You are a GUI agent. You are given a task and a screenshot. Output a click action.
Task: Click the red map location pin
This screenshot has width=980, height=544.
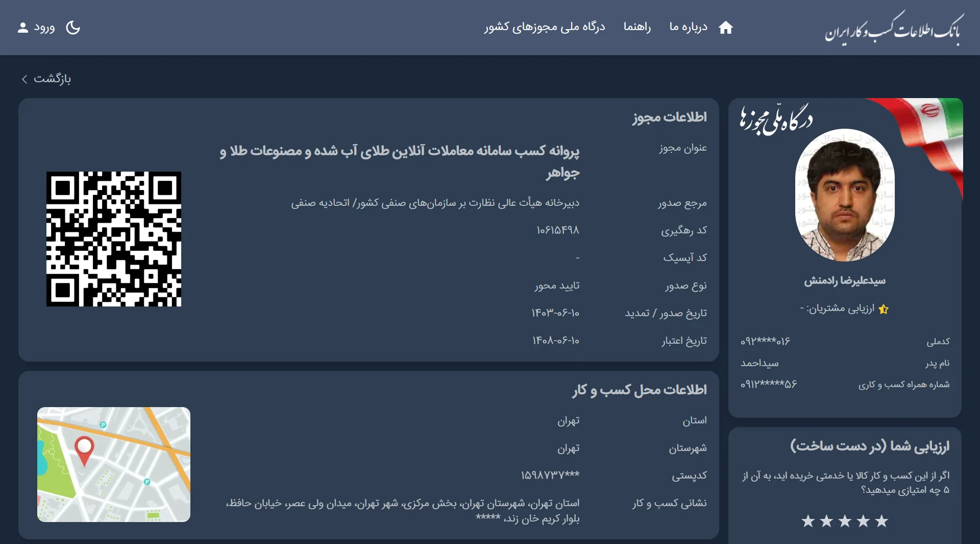point(84,451)
